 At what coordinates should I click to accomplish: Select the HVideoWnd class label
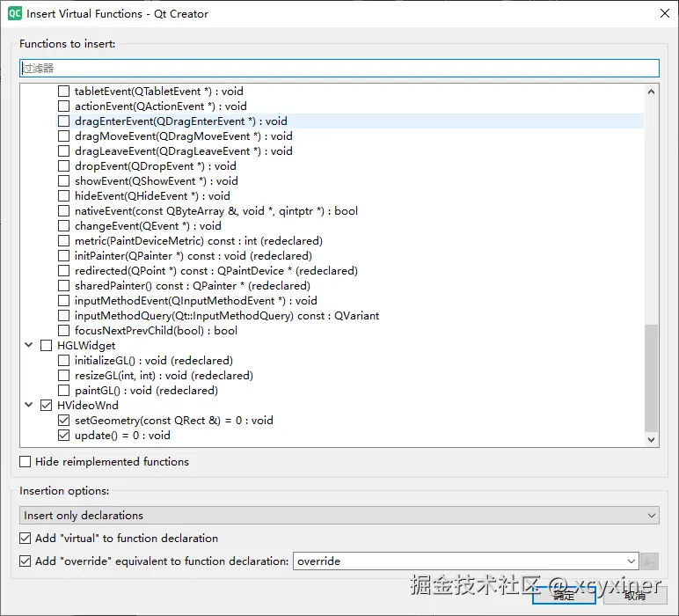[87, 406]
